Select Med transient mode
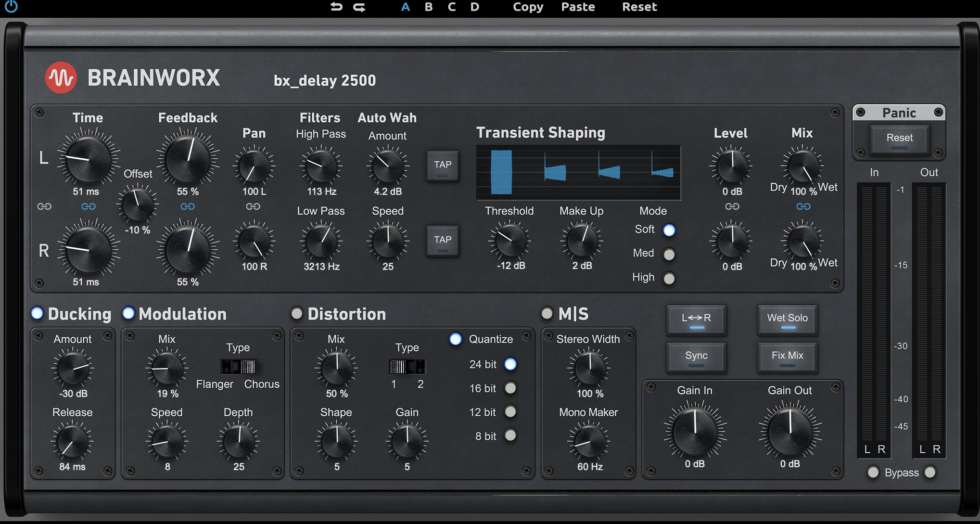This screenshot has width=980, height=524. pos(669,254)
